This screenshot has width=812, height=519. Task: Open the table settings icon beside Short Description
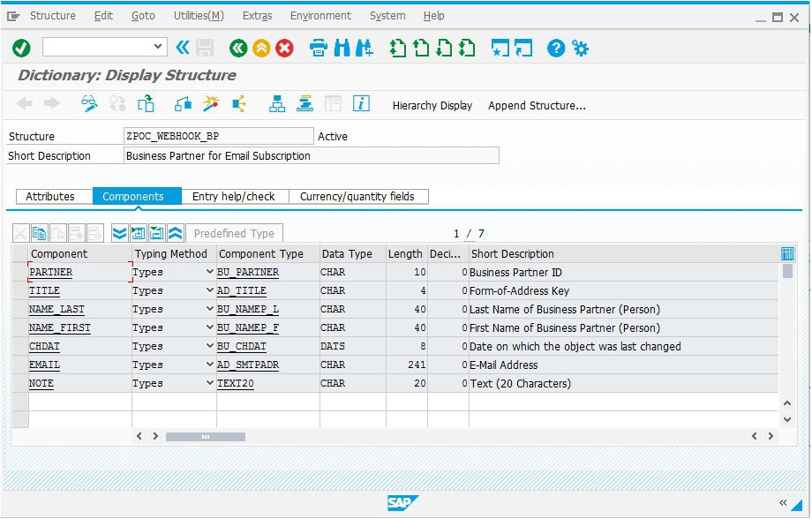[x=787, y=254]
